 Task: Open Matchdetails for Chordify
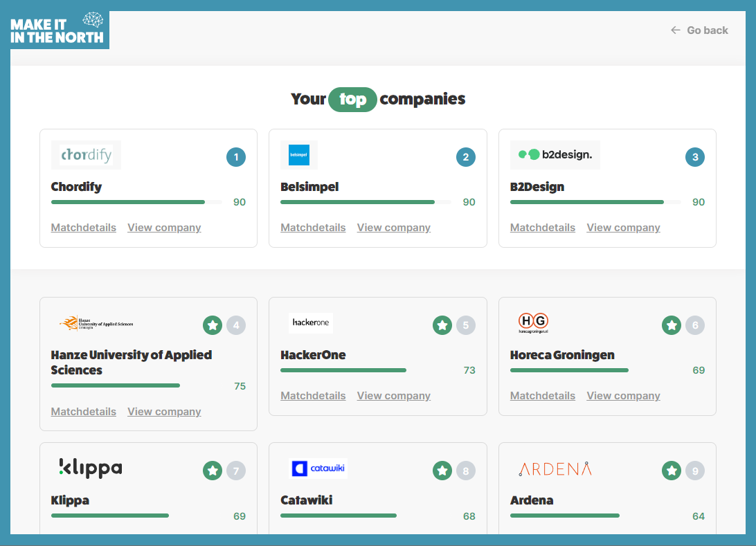coord(83,228)
